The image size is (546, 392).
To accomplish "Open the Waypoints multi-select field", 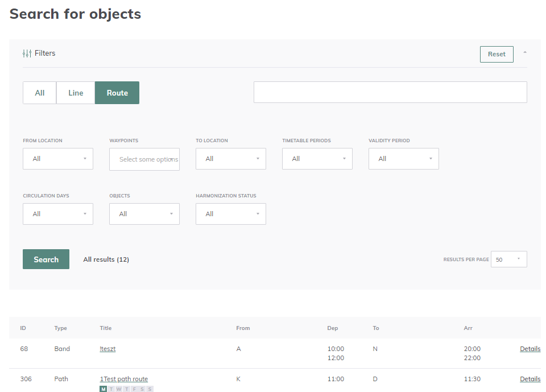I will [144, 159].
